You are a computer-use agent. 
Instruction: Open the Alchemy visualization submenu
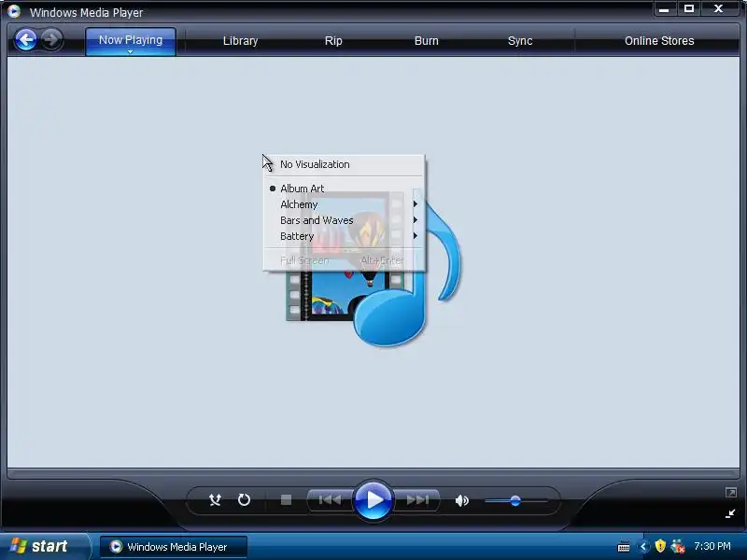pyautogui.click(x=344, y=204)
